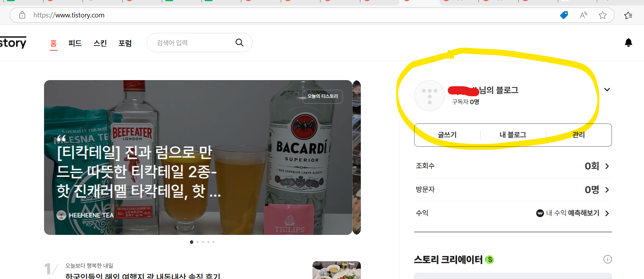Select the 스킨 menu tab
644x279 pixels.
[x=100, y=43]
